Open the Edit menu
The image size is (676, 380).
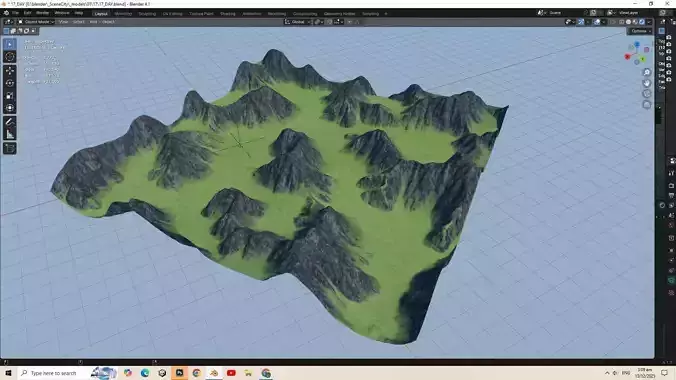coord(27,13)
